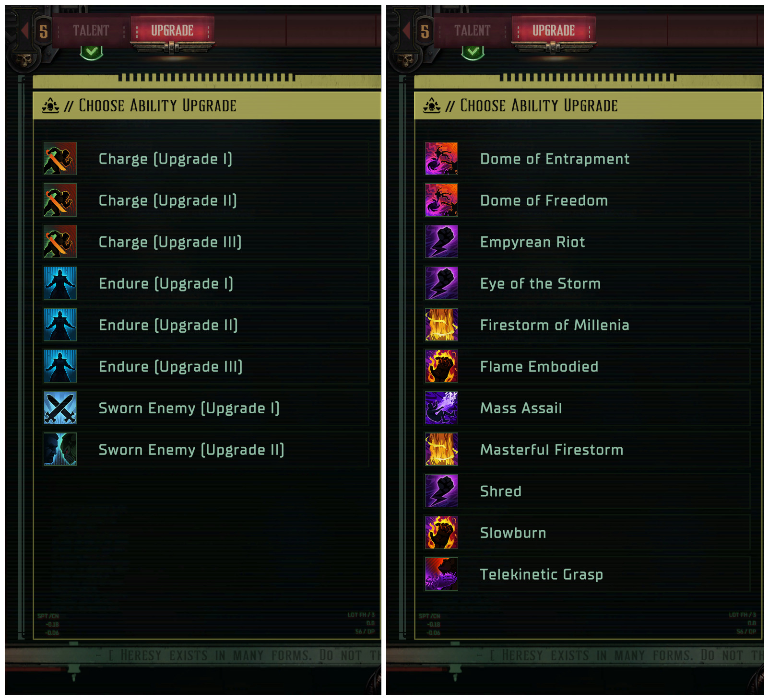Open the Upgrade tab in right panel
The height and width of the screenshot is (700, 769).
pos(554,31)
